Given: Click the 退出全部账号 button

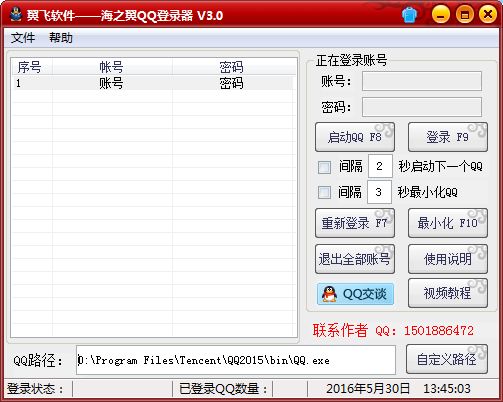Looking at the screenshot, I should tap(355, 259).
